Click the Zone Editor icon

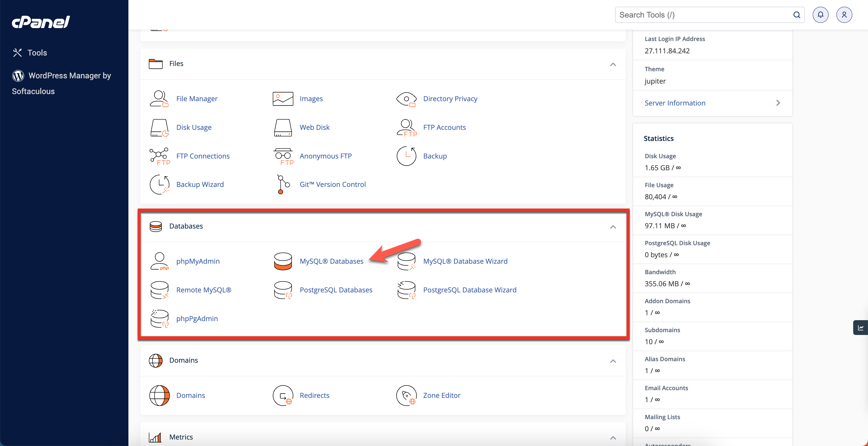click(x=406, y=395)
